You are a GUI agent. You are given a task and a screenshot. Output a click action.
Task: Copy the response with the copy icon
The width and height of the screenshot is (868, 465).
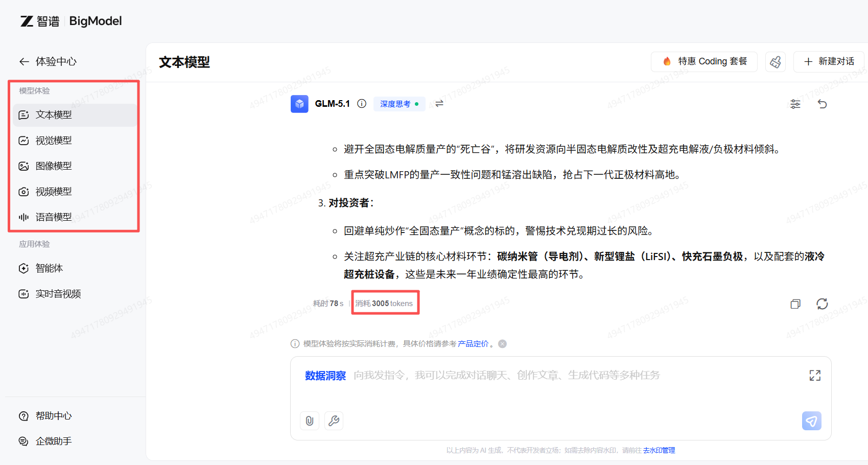point(795,304)
